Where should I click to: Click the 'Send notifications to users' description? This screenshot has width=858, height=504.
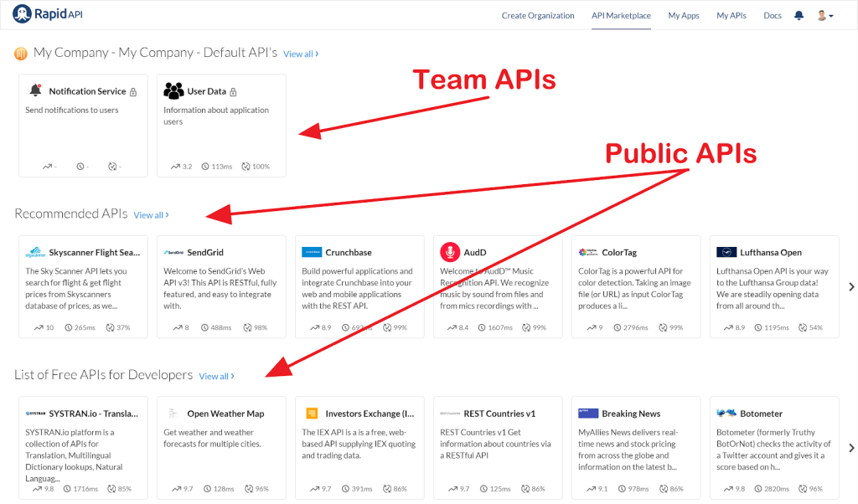72,110
